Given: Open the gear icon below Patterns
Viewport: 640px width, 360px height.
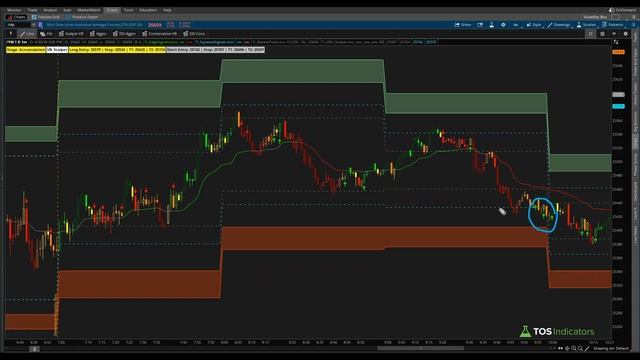Looking at the screenshot, I should [626, 34].
